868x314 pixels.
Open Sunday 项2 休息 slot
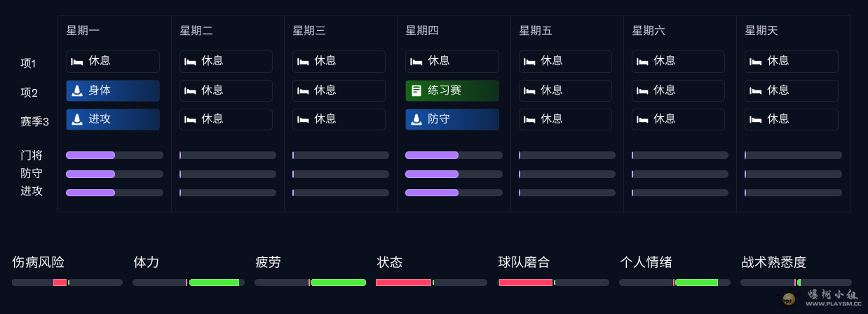click(792, 90)
